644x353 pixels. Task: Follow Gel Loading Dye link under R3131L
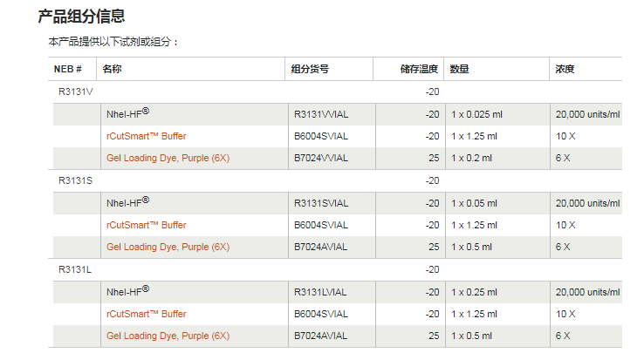coord(168,336)
